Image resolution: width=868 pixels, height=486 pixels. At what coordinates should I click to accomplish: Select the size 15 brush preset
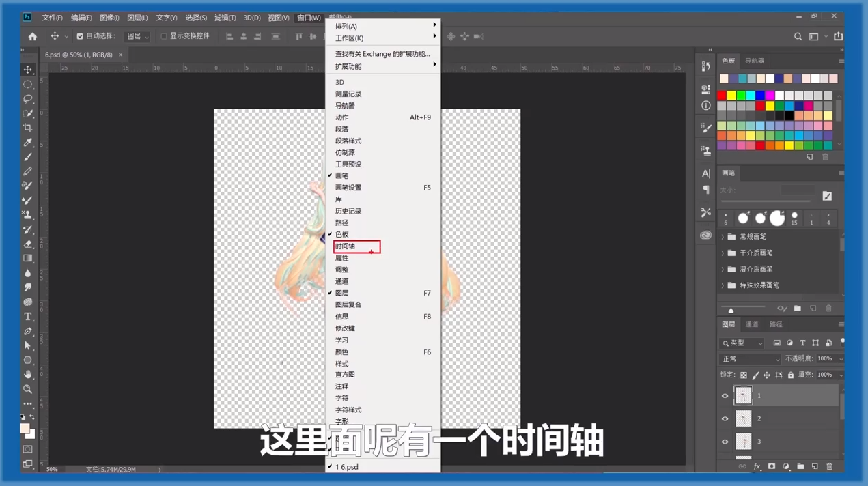794,218
